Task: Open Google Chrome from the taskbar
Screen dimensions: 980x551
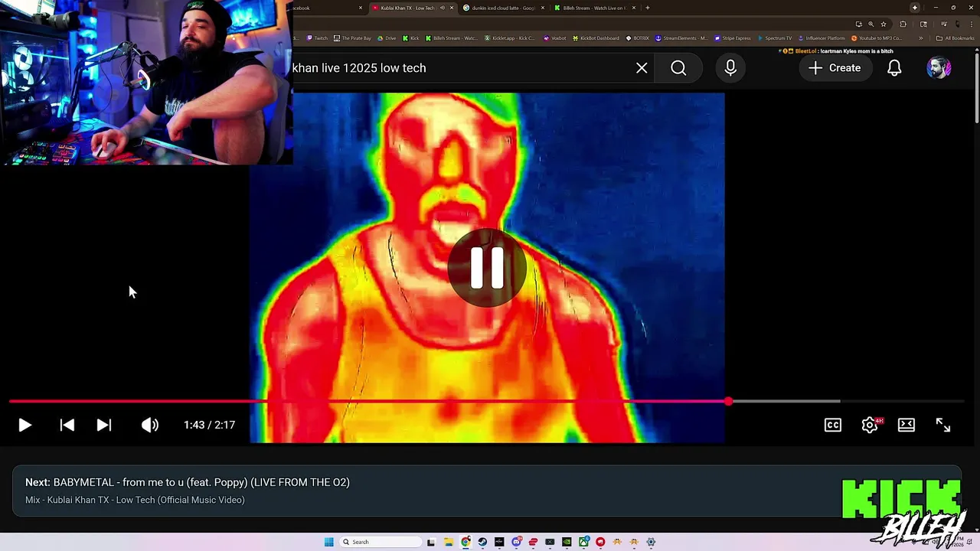Action: point(465,542)
